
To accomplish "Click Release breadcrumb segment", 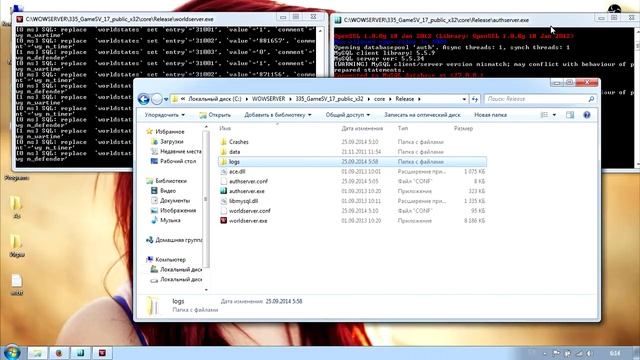I will point(404,99).
